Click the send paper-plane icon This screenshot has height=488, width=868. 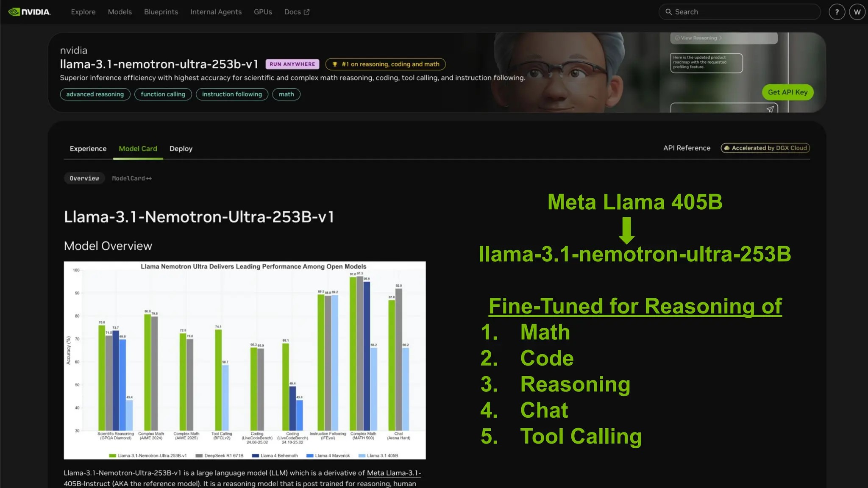(x=770, y=109)
